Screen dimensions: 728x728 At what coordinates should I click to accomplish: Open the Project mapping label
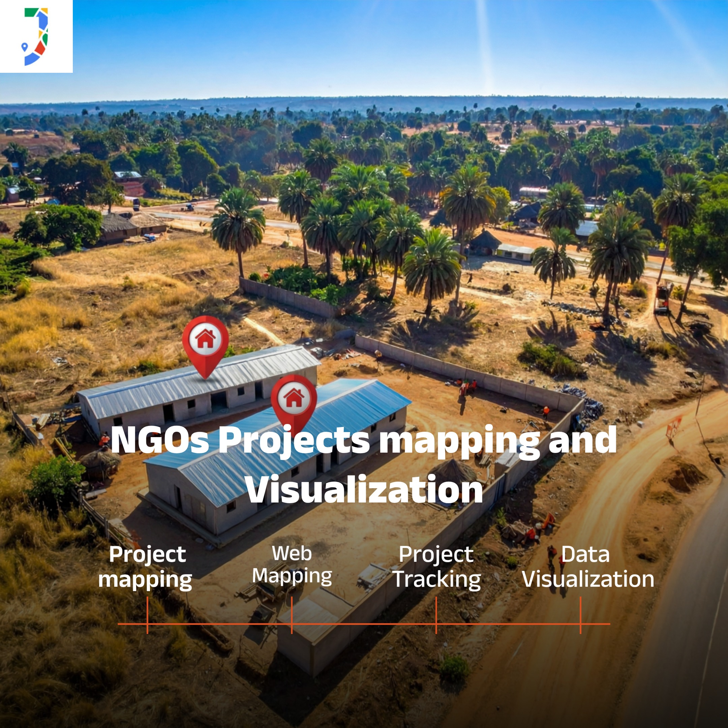pos(146,567)
